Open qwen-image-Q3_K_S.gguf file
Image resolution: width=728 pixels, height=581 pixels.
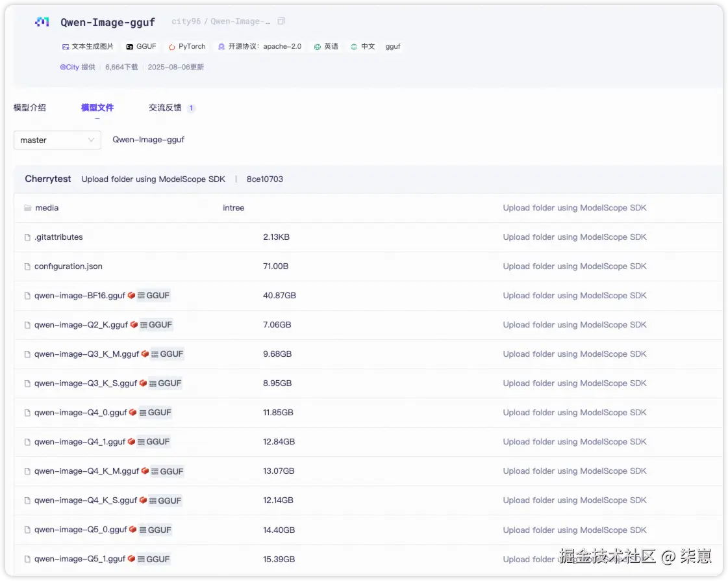[86, 383]
